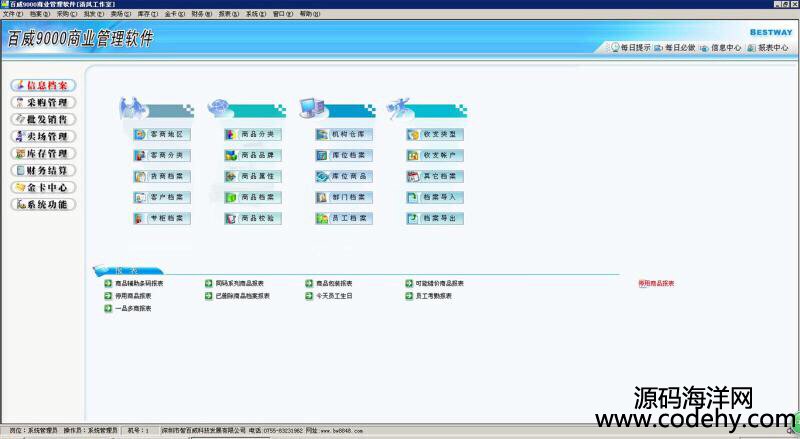Screen dimensions: 800x439
Task: Open the 专柜档案 tile
Action: tap(162, 218)
